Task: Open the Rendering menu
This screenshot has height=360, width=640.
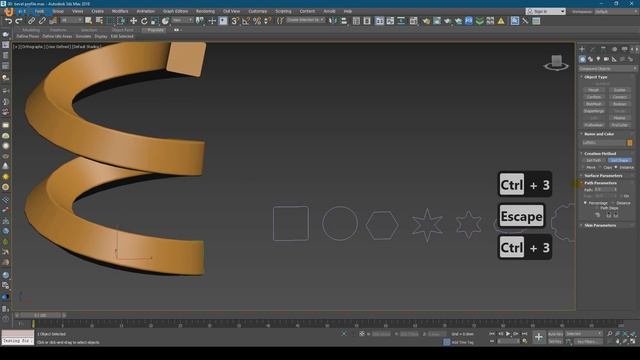Action: [x=205, y=11]
